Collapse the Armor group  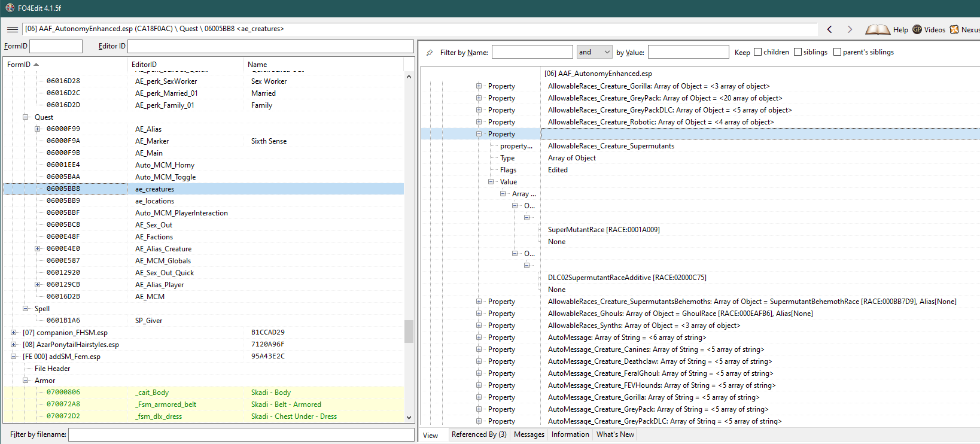tap(25, 381)
